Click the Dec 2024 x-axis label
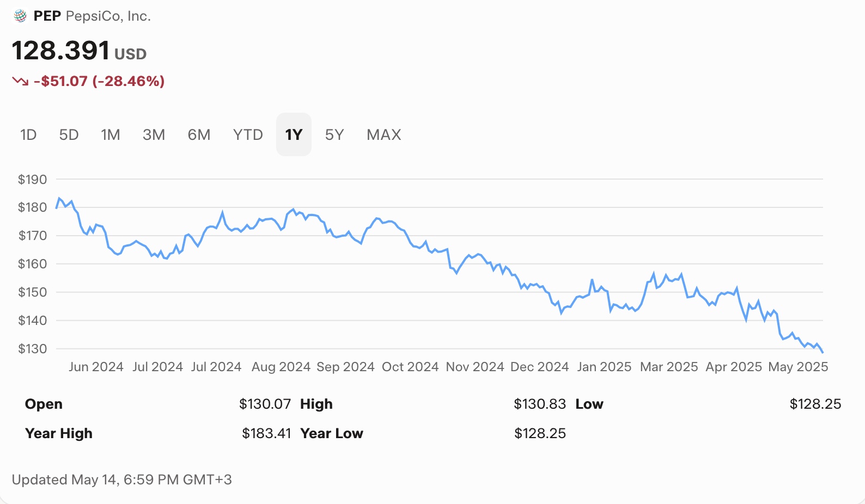Image resolution: width=865 pixels, height=504 pixels. coord(539,367)
